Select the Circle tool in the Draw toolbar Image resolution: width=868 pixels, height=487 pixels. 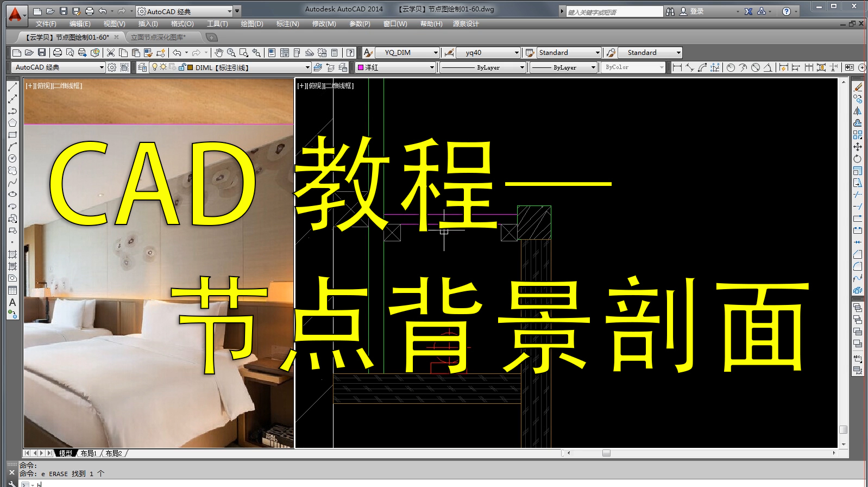coord(12,159)
